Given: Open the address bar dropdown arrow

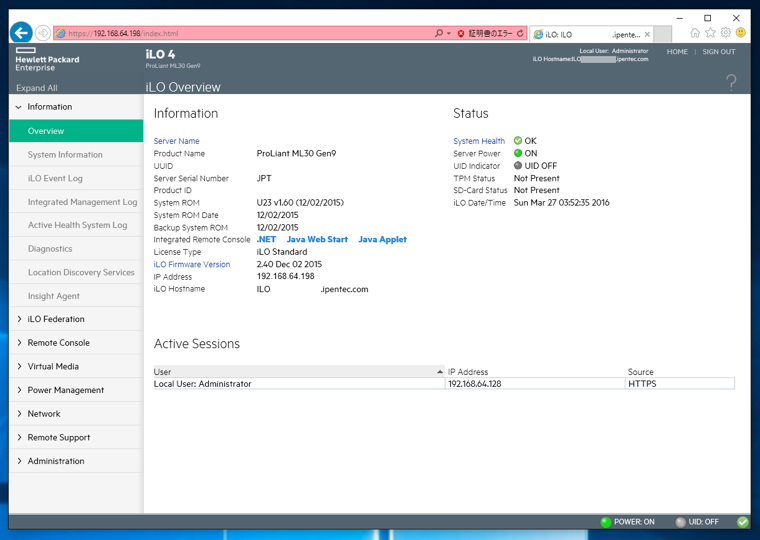Looking at the screenshot, I should pos(449,33).
